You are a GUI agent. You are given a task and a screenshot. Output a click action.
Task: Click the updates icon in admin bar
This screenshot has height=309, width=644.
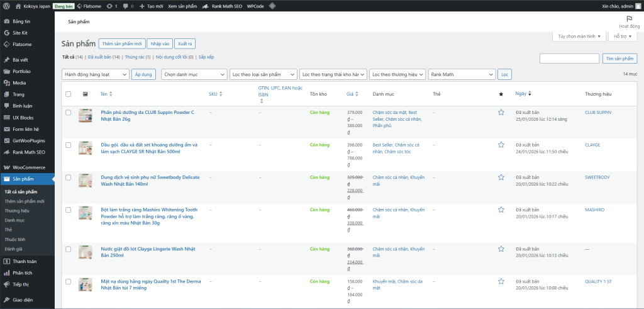(x=111, y=5)
